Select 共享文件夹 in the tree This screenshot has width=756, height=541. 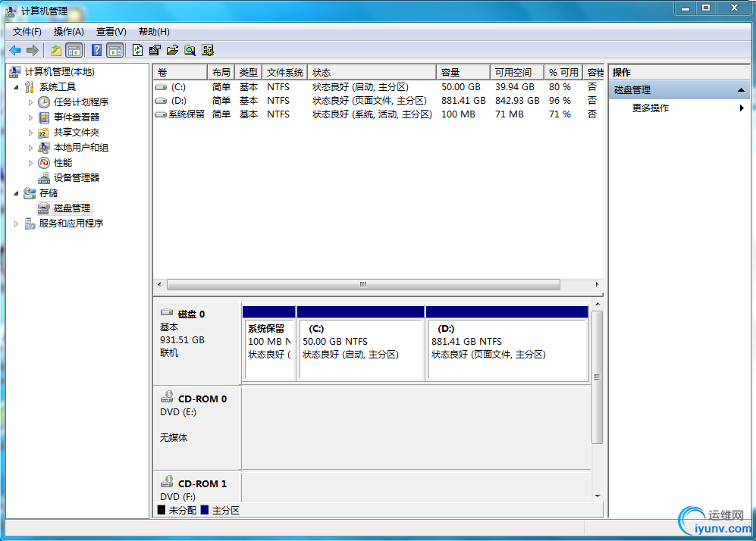(x=76, y=132)
